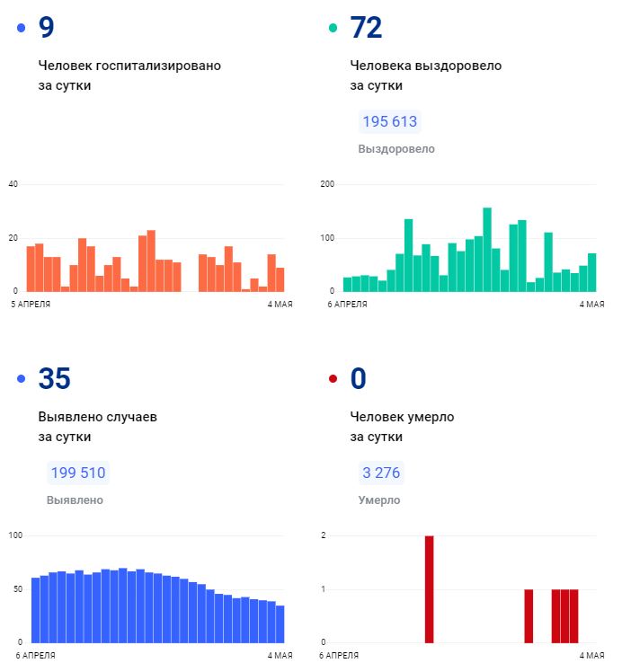
Task: Click the 'Выздоровело' caption under 195 613
Action: click(396, 149)
